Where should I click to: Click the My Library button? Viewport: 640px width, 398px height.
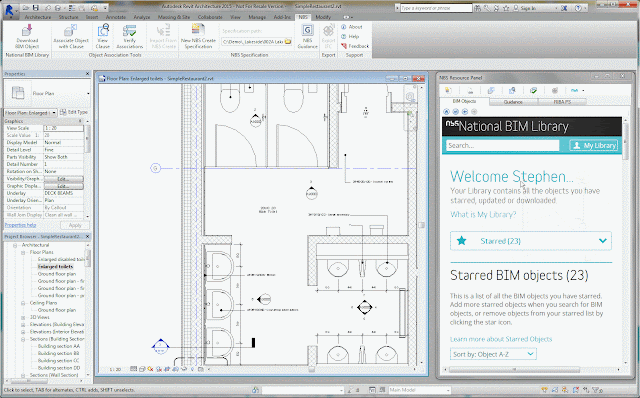(594, 145)
